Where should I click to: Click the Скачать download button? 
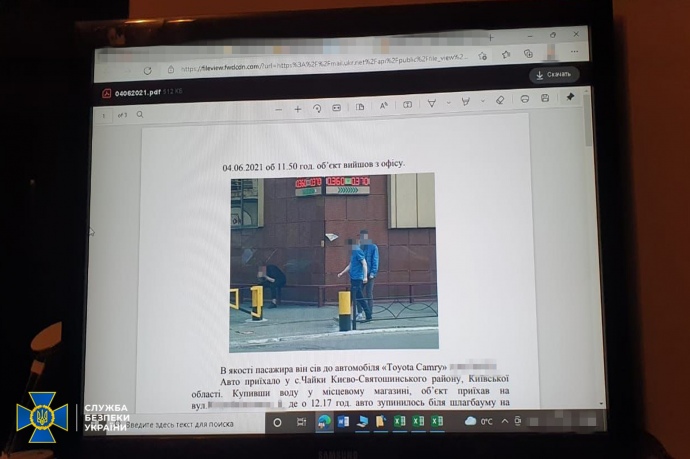[554, 74]
